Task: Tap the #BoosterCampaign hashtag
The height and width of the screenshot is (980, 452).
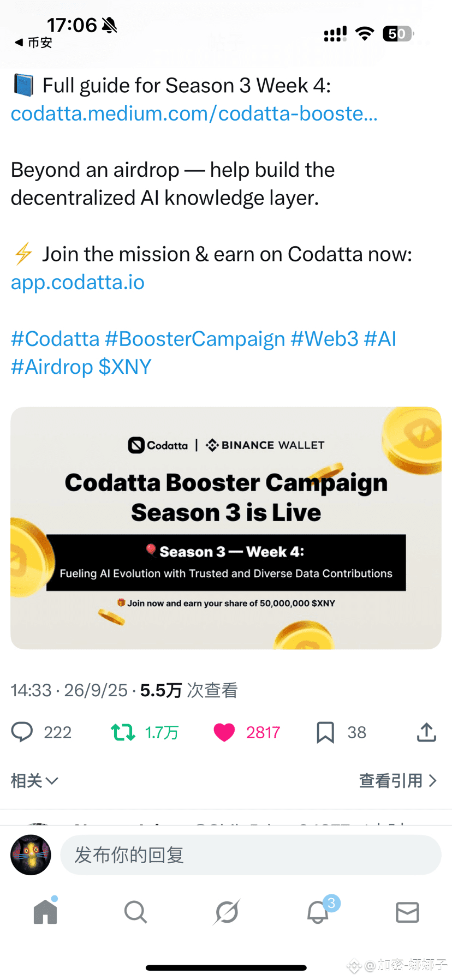Action: click(x=195, y=339)
